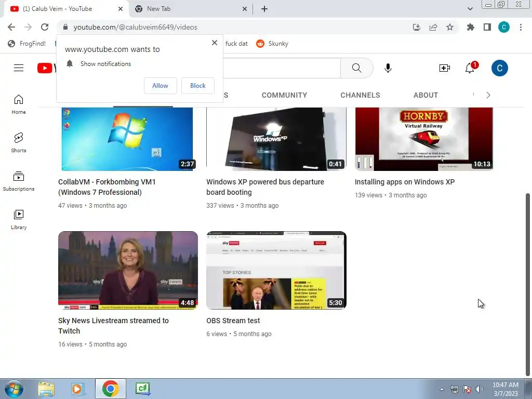Open the 'fuck dat' bookmark
This screenshot has width=532, height=399.
[x=236, y=44]
